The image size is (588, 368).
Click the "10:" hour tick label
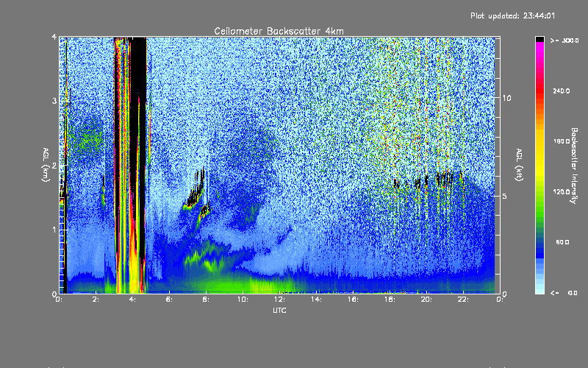coord(243,300)
